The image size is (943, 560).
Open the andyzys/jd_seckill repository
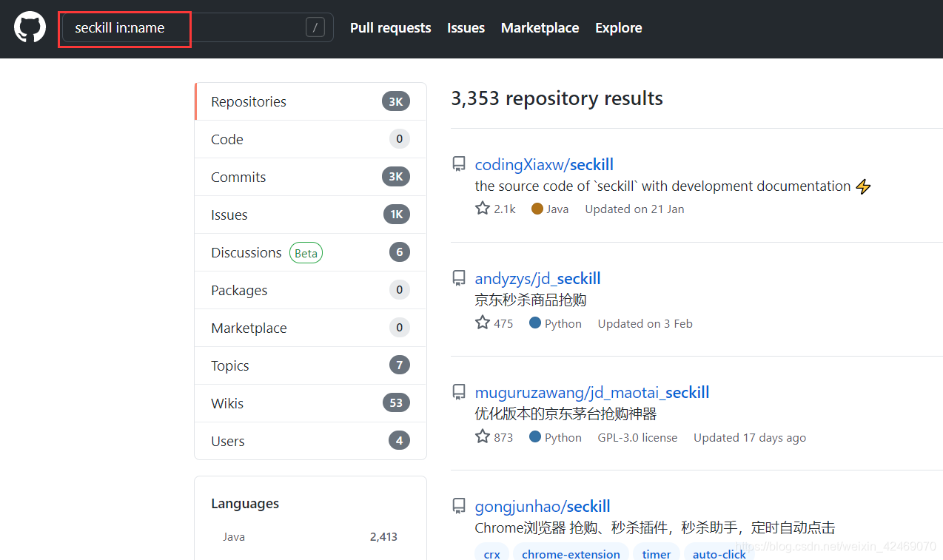point(537,278)
